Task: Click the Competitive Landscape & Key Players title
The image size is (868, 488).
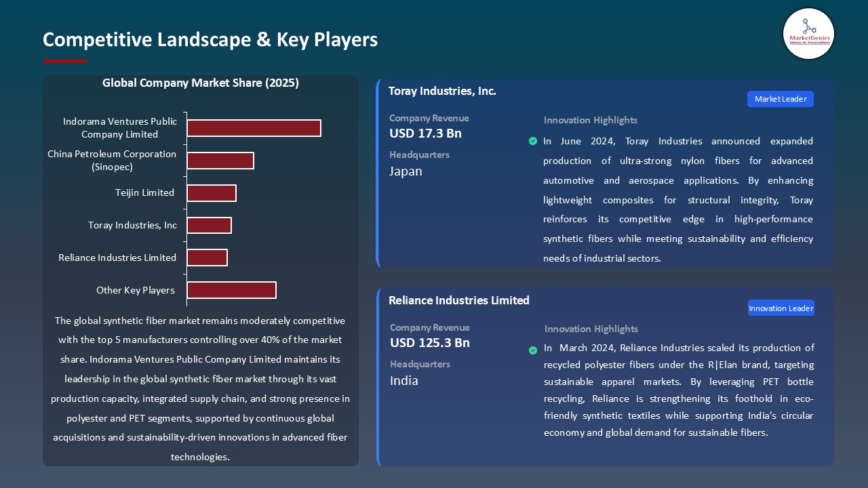Action: click(210, 40)
